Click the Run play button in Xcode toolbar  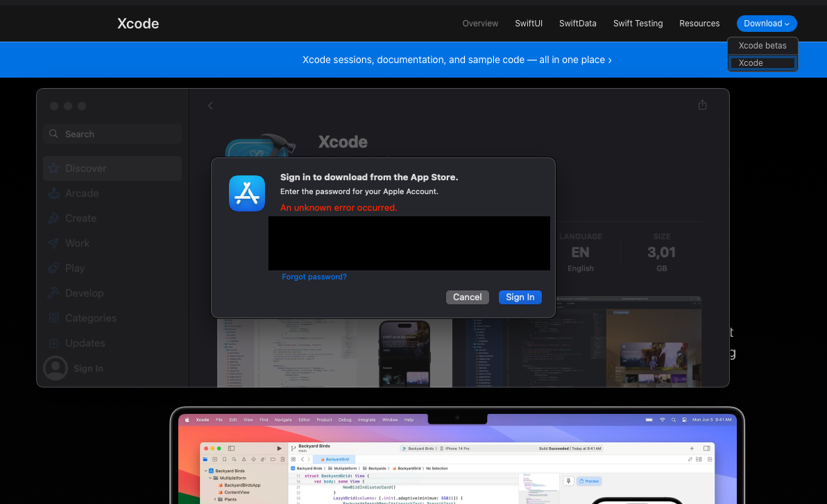click(279, 448)
